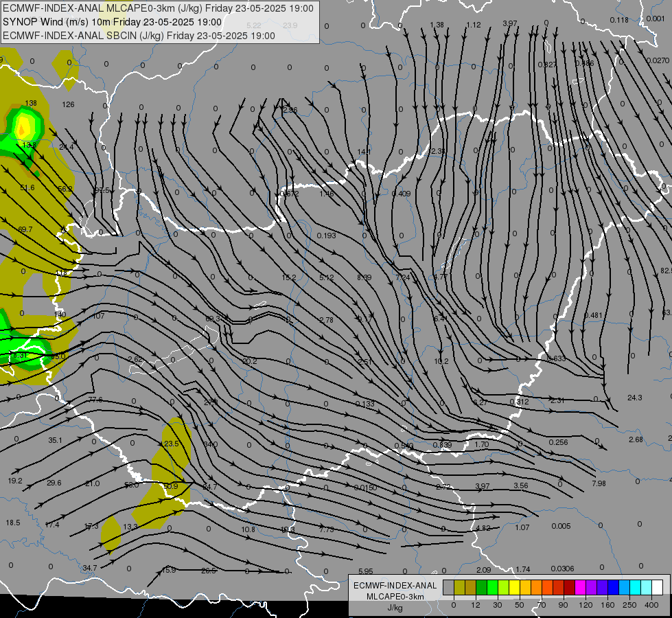Click the legend tick label 12
This screenshot has height=618, width=672.
coord(476,605)
